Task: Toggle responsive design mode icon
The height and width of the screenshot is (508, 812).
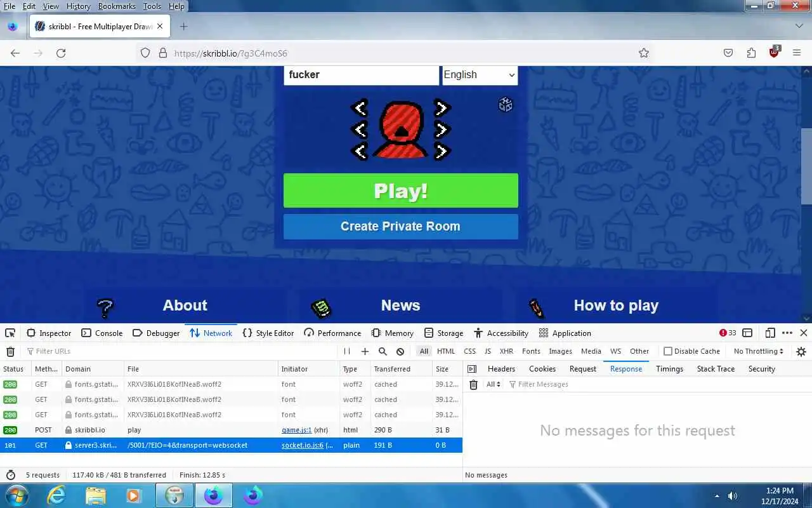Action: coord(770,333)
